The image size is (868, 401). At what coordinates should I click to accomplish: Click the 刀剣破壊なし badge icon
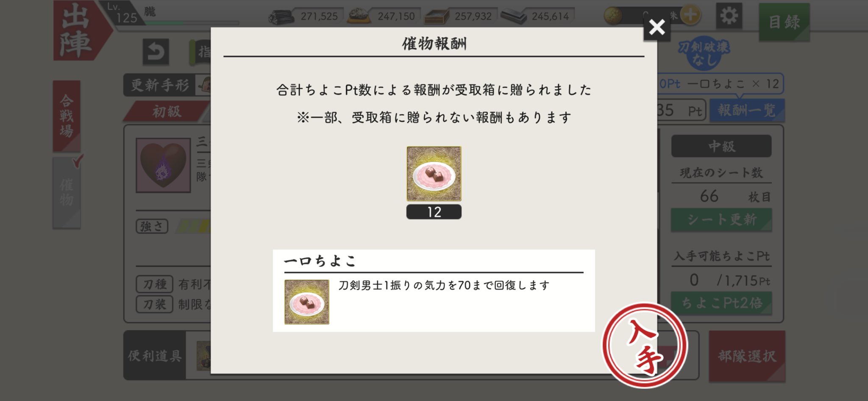coord(704,53)
